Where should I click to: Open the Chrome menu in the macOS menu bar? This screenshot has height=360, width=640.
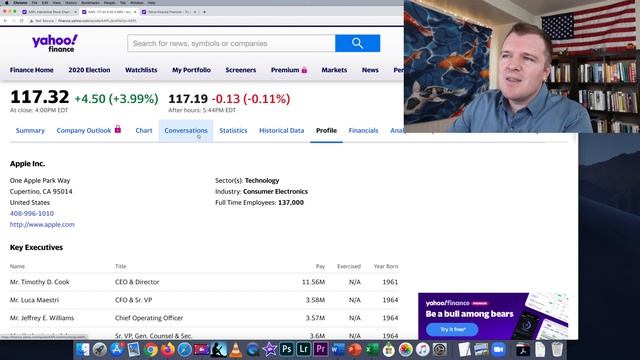click(20, 2)
